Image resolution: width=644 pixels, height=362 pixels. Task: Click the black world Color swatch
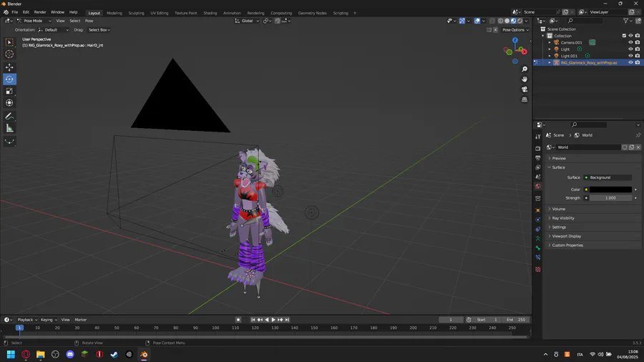pos(610,190)
